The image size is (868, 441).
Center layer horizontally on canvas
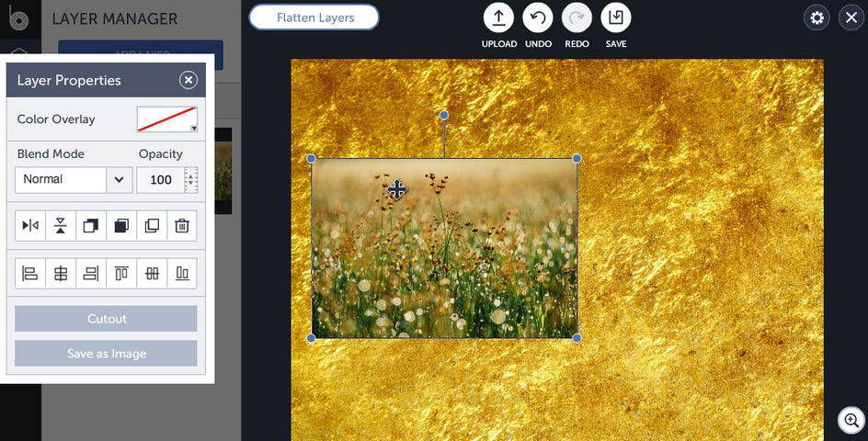(x=61, y=274)
